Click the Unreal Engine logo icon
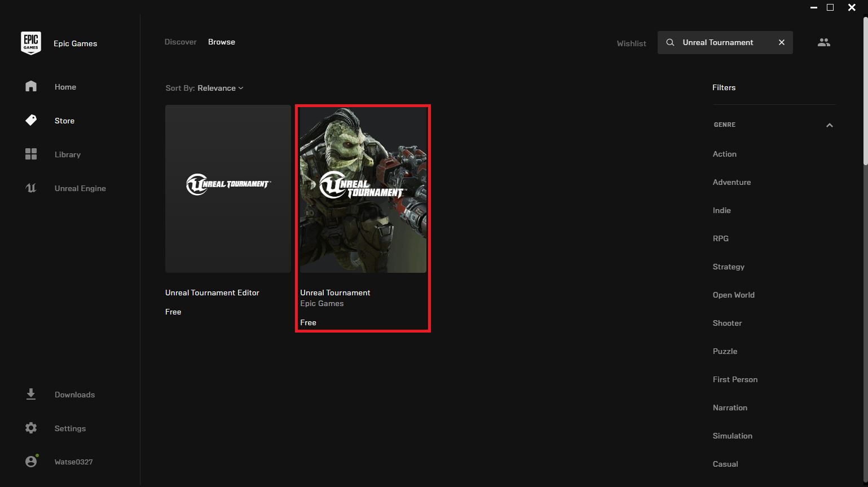868x487 pixels. coord(31,188)
